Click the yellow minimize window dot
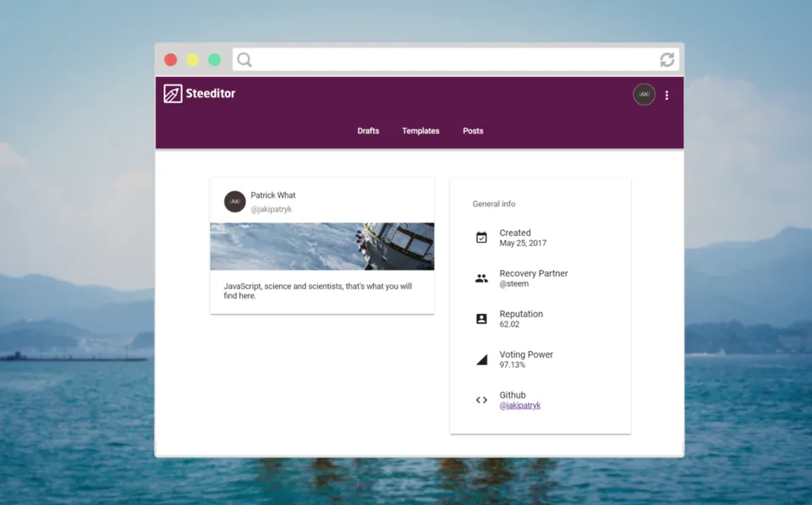The width and height of the screenshot is (812, 505). [193, 60]
